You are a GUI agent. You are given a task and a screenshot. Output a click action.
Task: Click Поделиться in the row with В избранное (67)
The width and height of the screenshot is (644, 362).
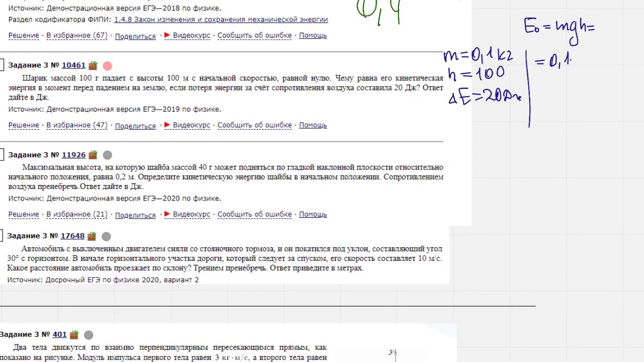point(135,36)
